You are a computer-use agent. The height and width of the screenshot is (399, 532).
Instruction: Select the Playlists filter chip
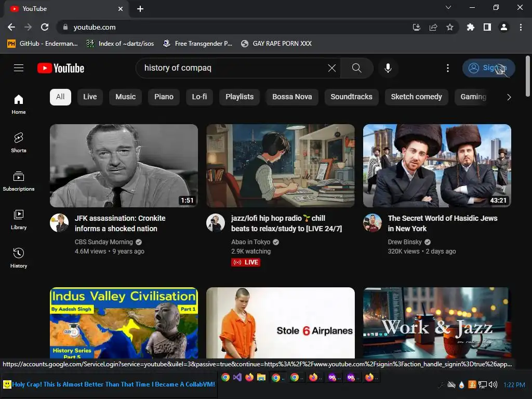[240, 97]
